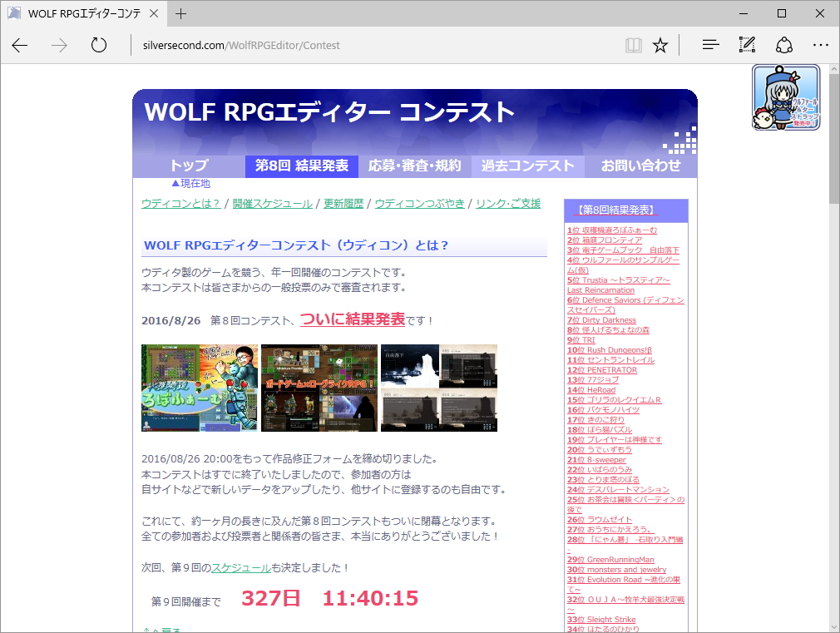Click the Wolfarl character banner image
Image resolution: width=840 pixels, height=633 pixels.
[x=785, y=97]
